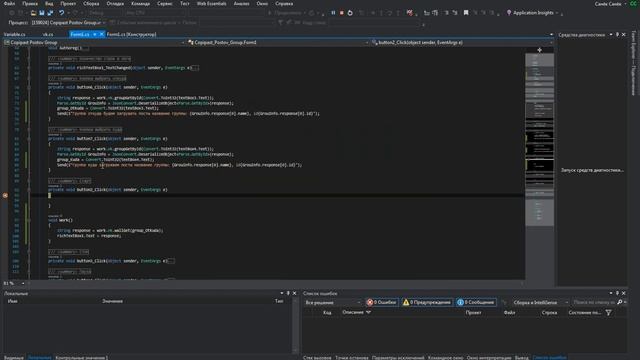Pin the Локальные panel
Screen dimensions: 640x360
288,293
